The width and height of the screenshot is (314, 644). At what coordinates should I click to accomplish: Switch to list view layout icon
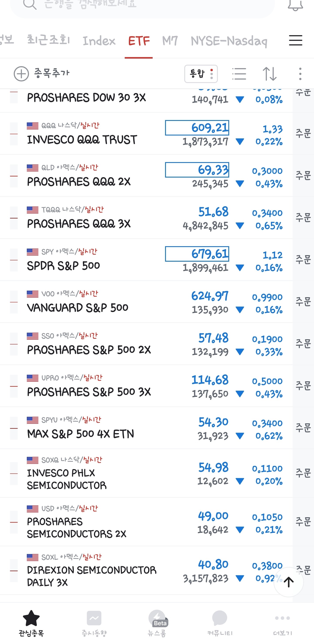point(239,74)
